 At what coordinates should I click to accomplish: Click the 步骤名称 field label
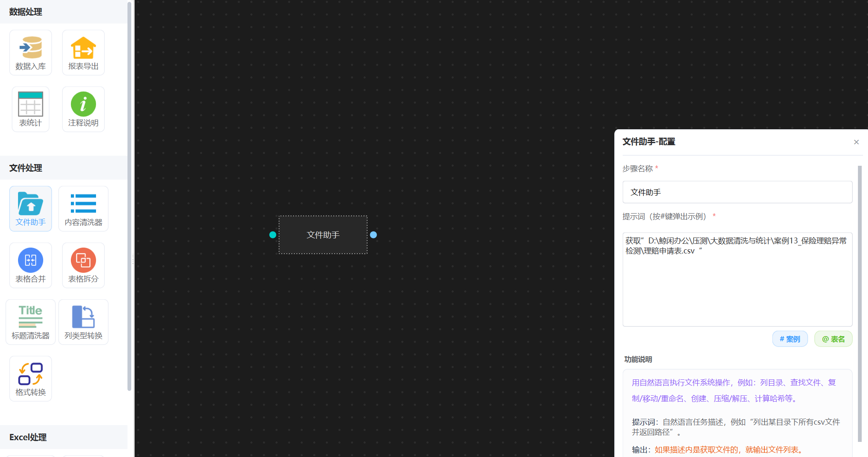[x=637, y=169]
